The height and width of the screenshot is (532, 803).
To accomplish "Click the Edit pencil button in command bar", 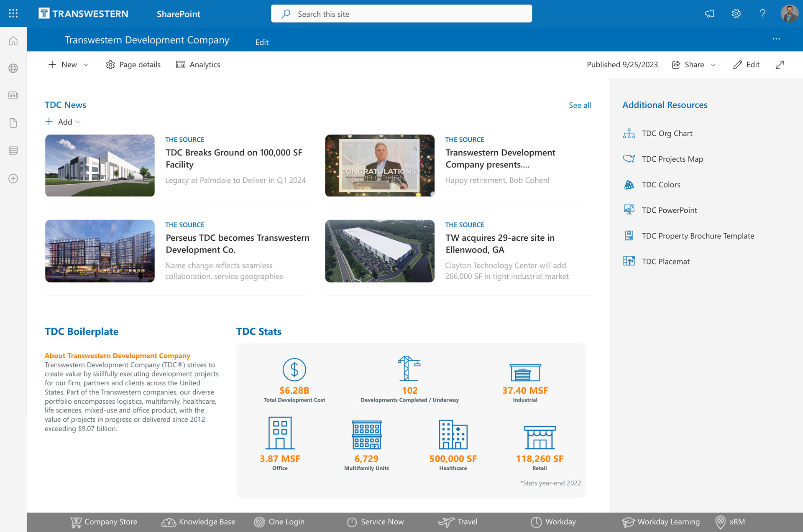I will (747, 65).
